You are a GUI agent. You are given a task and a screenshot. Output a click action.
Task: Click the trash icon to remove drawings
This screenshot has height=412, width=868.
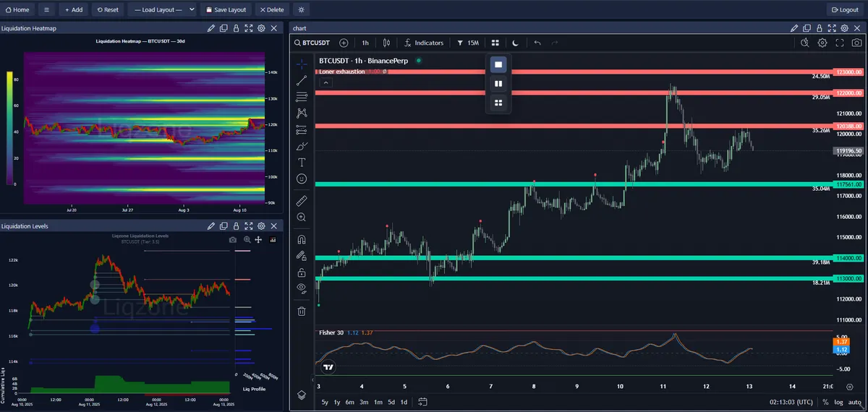302,311
